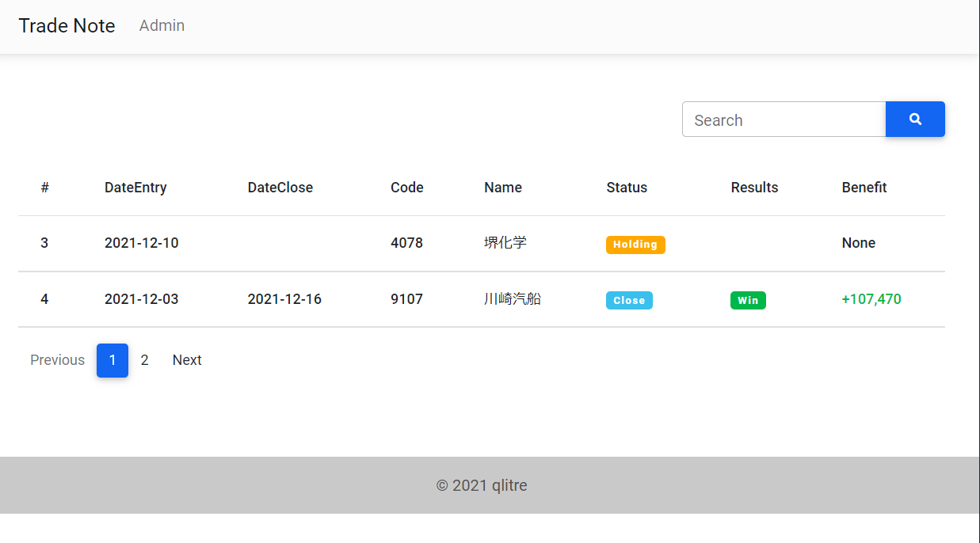The height and width of the screenshot is (543, 980).
Task: Click the Benefit column header
Action: (x=864, y=188)
